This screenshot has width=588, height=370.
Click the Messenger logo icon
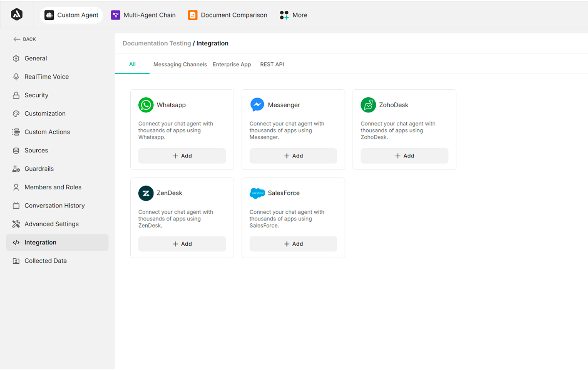coord(257,105)
